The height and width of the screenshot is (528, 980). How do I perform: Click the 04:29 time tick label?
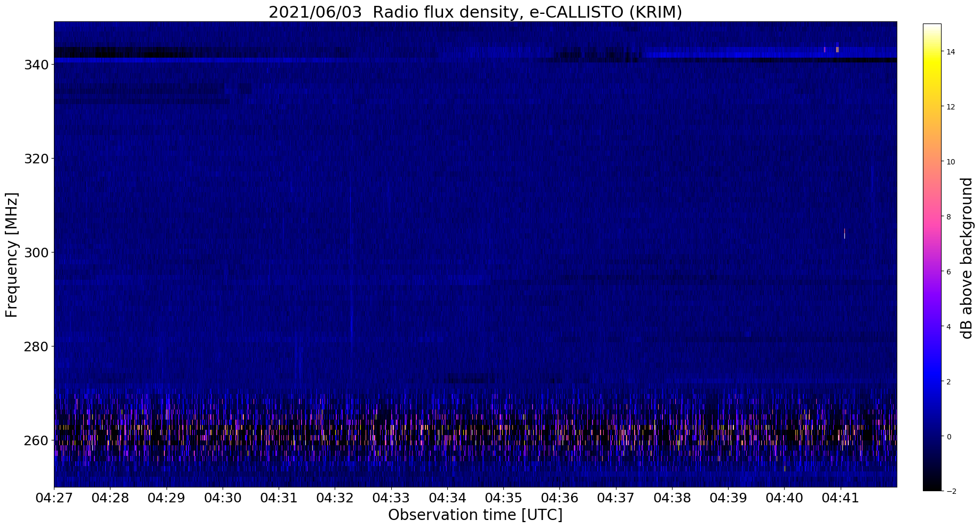point(167,498)
